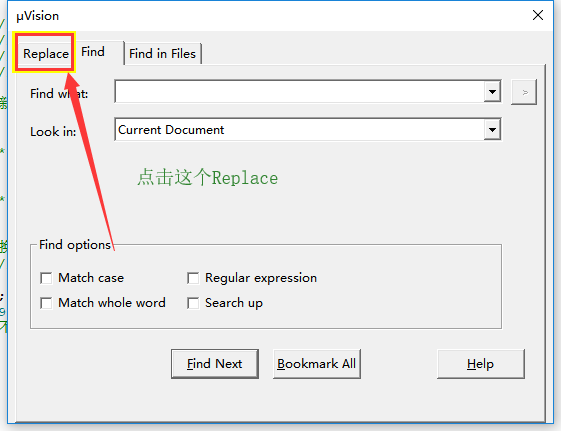
Task: Toggle the Search up checkbox
Action: tap(193, 303)
